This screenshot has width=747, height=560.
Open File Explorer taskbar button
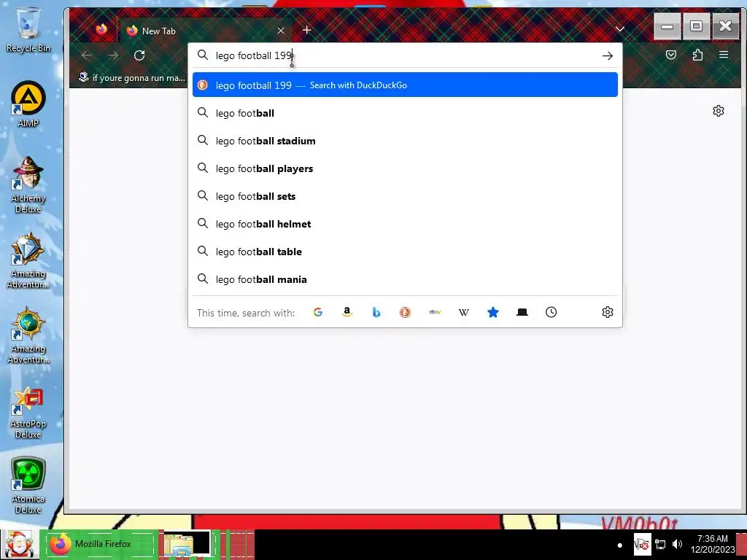[x=187, y=544]
